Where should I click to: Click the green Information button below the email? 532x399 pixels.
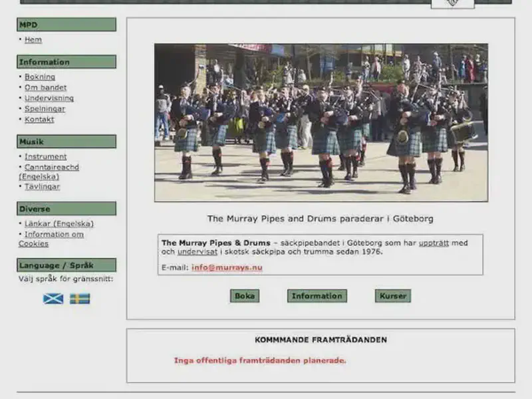[x=317, y=296]
